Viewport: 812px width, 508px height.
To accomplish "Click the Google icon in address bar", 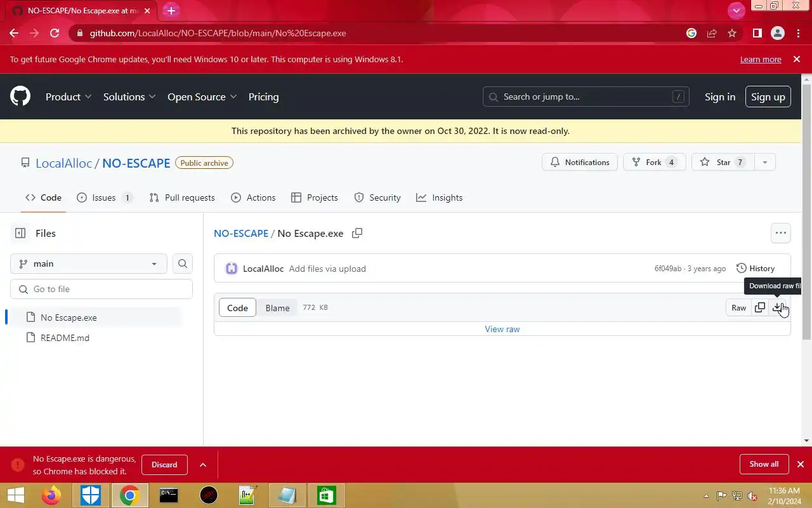I will [x=691, y=33].
